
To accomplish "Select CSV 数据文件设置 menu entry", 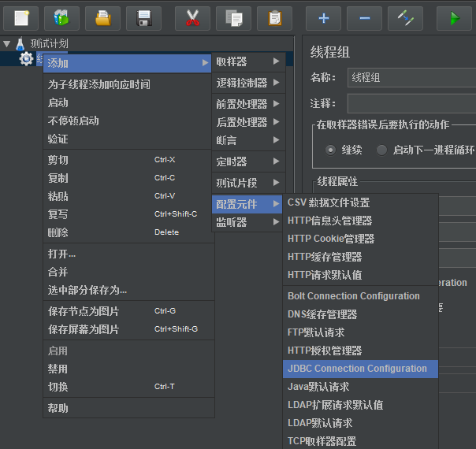I will (328, 202).
